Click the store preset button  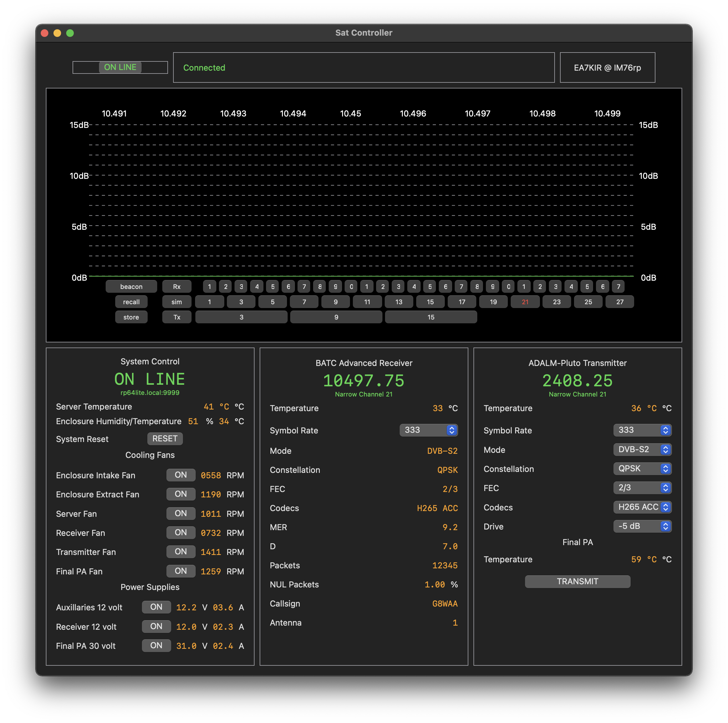click(x=131, y=317)
